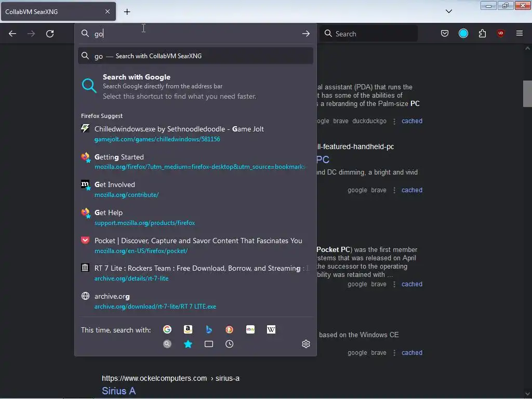
Task: Search this time with Wikipedia icon
Action: tap(271, 329)
